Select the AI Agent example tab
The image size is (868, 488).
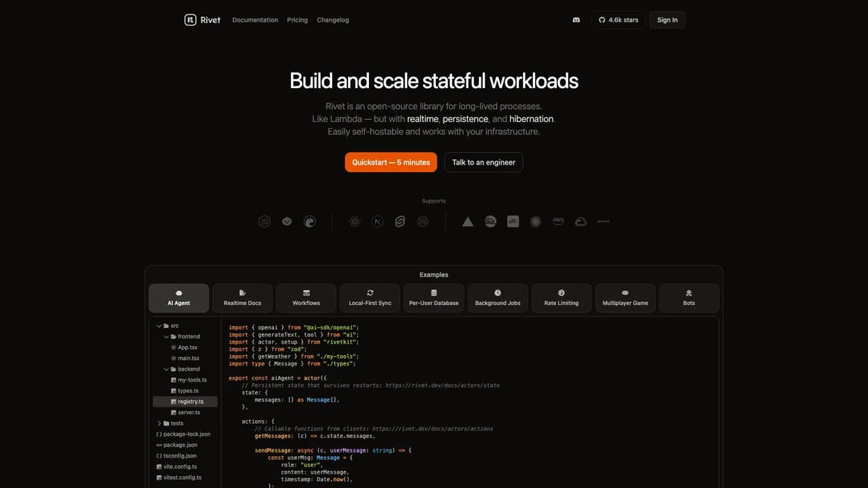click(179, 298)
